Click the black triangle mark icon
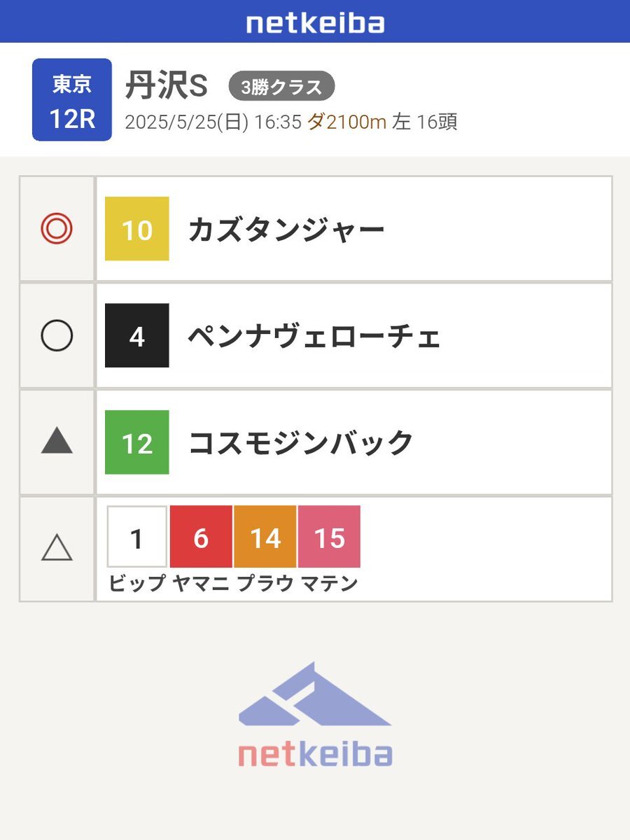The height and width of the screenshot is (840, 630). 57,442
